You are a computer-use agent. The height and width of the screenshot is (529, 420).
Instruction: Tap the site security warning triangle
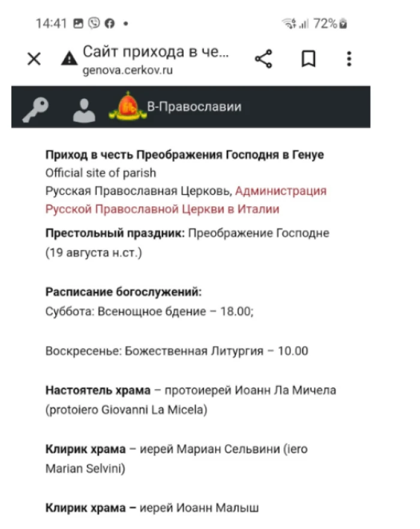pos(70,59)
